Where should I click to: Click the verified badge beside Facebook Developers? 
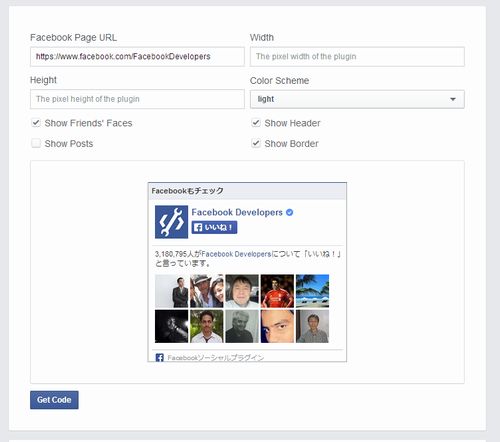289,212
